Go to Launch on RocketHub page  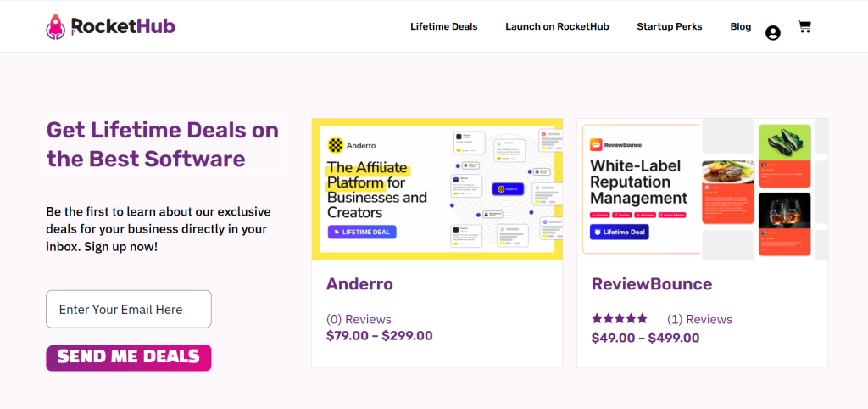tap(557, 26)
